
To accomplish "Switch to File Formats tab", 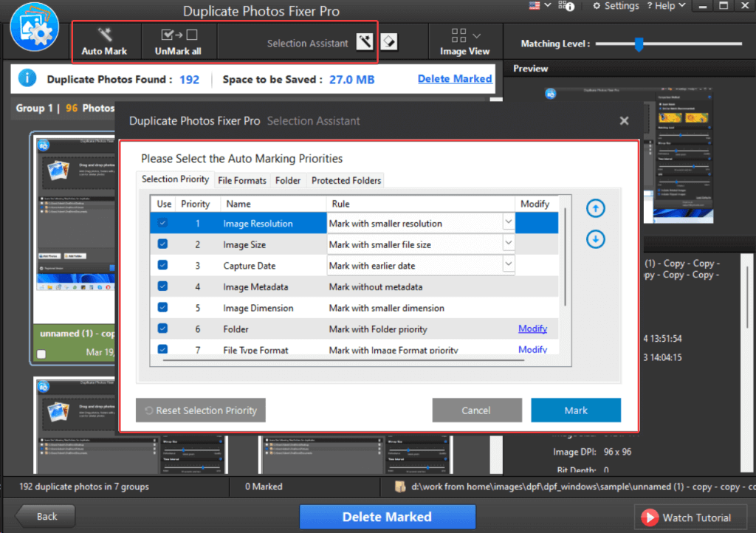I will tap(242, 180).
